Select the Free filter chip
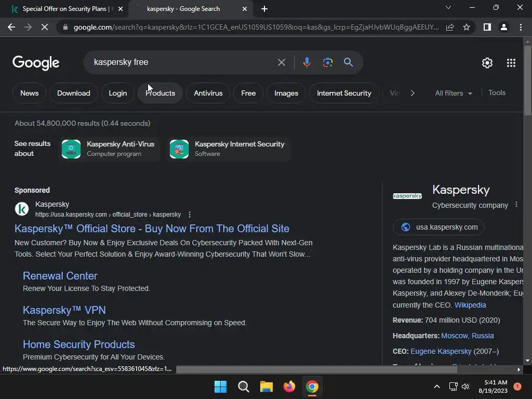Image resolution: width=532 pixels, height=399 pixels. click(248, 93)
